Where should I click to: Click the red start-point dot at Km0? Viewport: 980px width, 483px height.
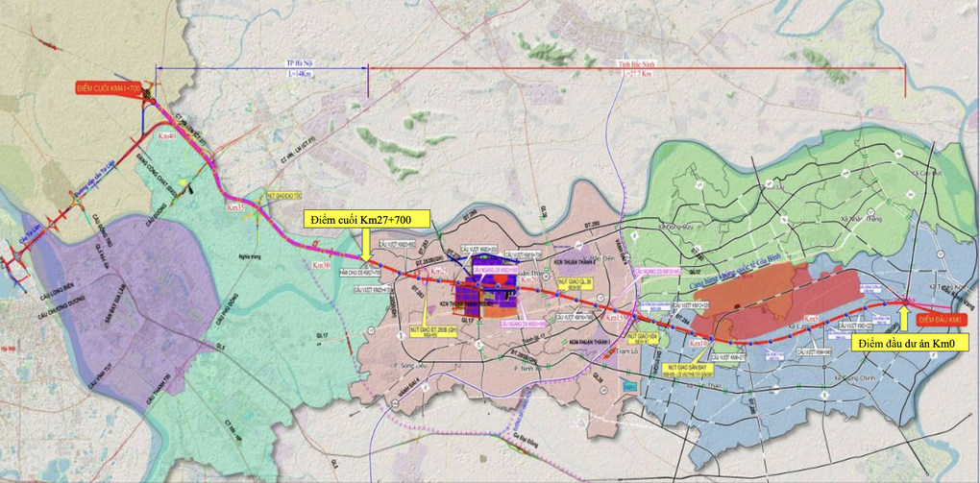coord(904,303)
